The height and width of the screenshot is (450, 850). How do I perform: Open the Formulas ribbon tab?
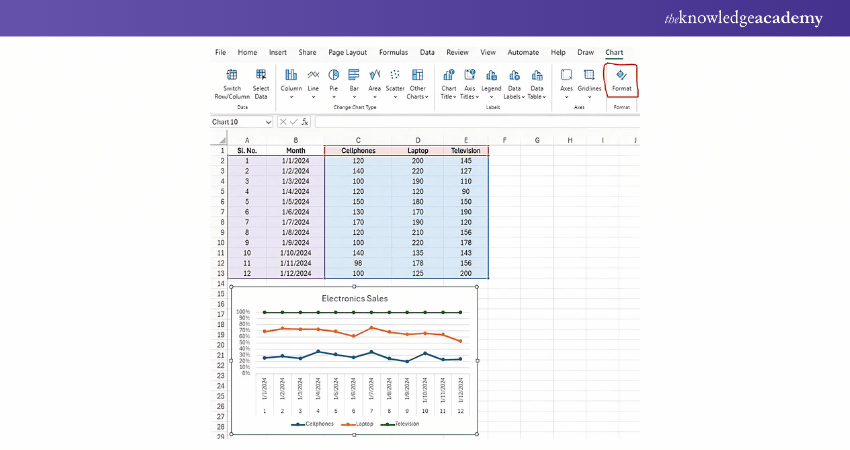[393, 52]
